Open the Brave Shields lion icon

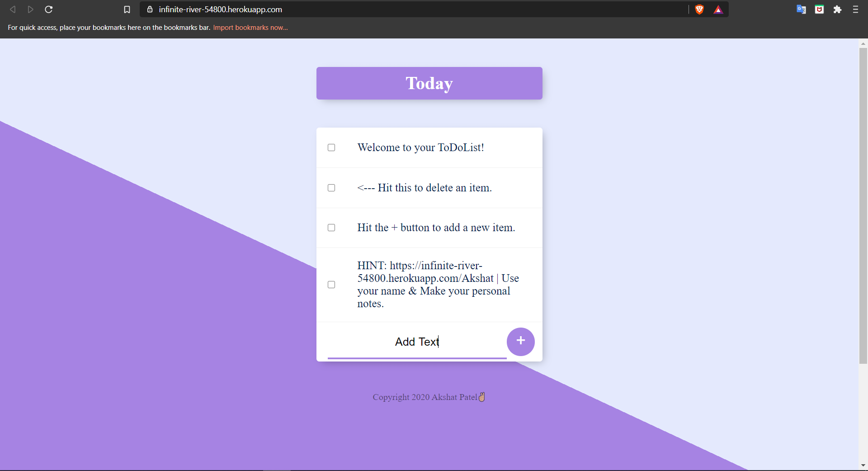pos(699,10)
